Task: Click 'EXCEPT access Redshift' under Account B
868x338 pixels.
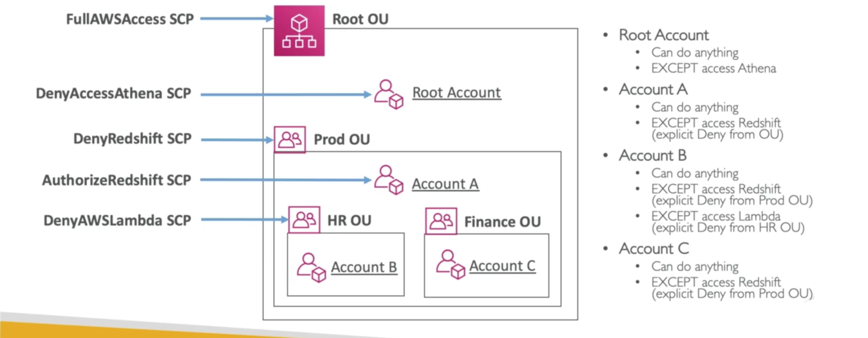Action: pos(716,189)
